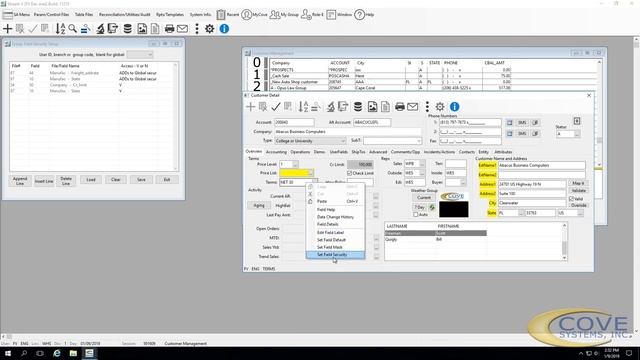Click the envelope icon in Customer Detail toolbar

(413, 107)
